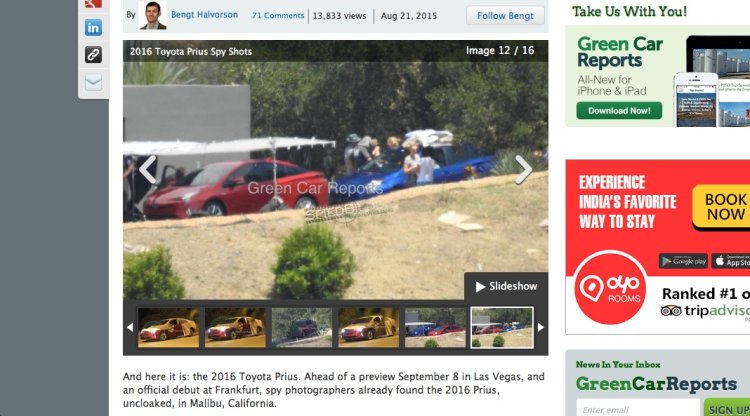Image resolution: width=750 pixels, height=416 pixels.
Task: Share the article via LinkedIn icon
Action: click(x=93, y=28)
